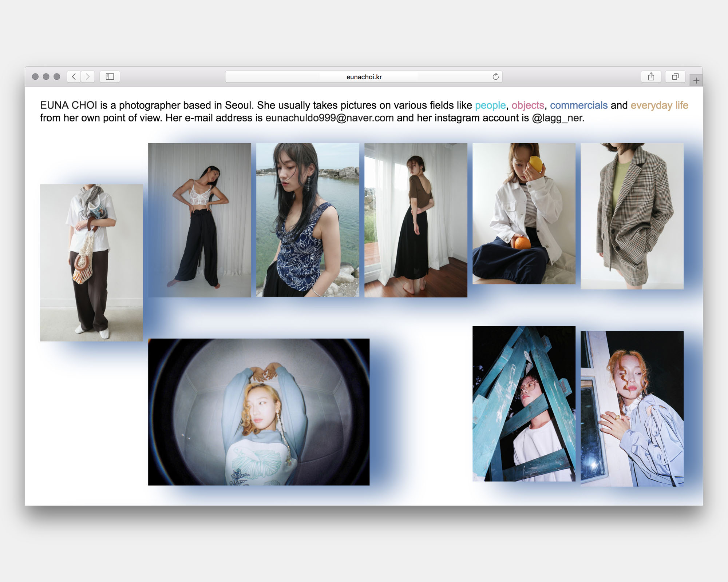The height and width of the screenshot is (582, 728).
Task: Open the "everyday life" category link
Action: tap(659, 105)
